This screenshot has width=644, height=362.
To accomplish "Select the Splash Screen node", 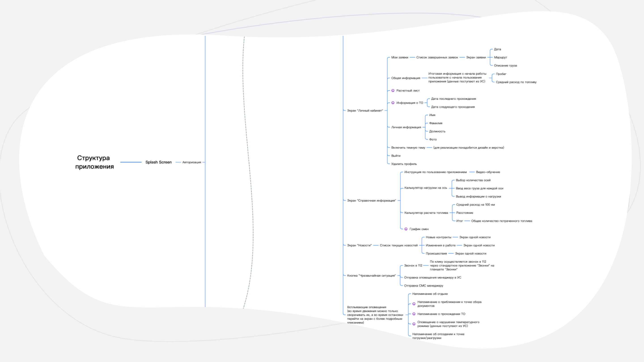I will 159,162.
